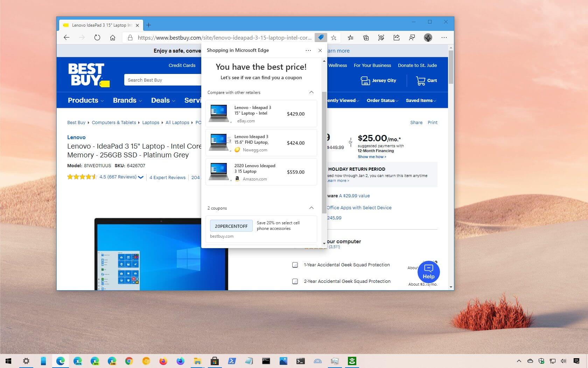
Task: Check 2-Year Accidental Geek Squad Protection
Action: [x=295, y=281]
